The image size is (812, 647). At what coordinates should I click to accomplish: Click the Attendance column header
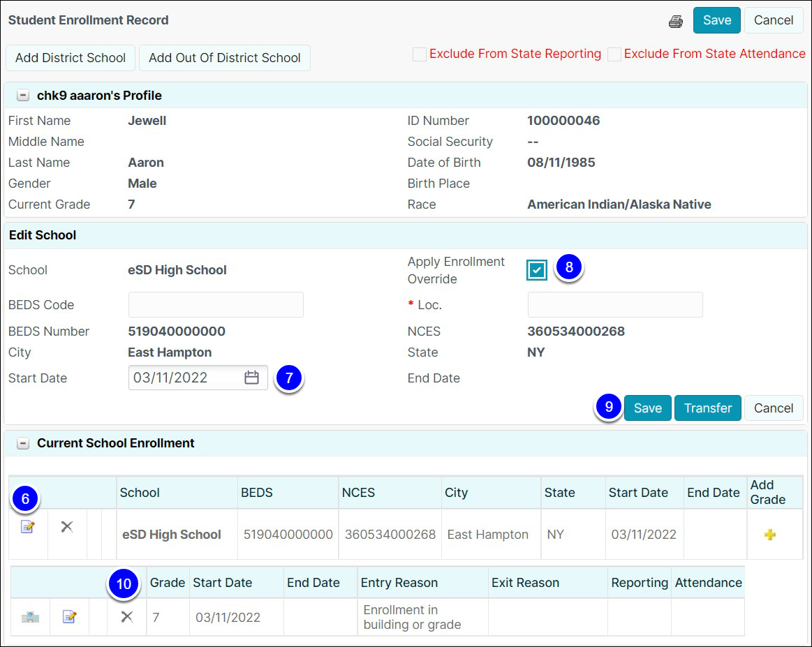[x=709, y=582]
